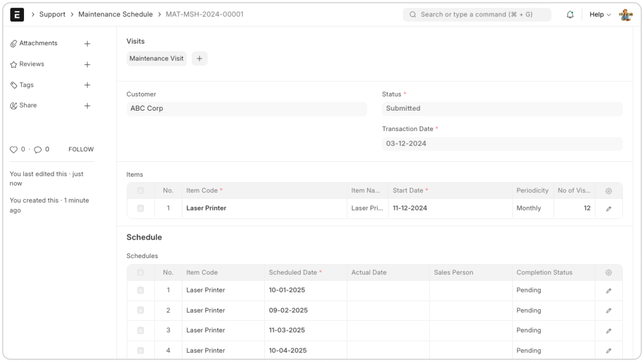Open the notifications bell
Viewport: 644px width, 362px height.
pyautogui.click(x=570, y=15)
